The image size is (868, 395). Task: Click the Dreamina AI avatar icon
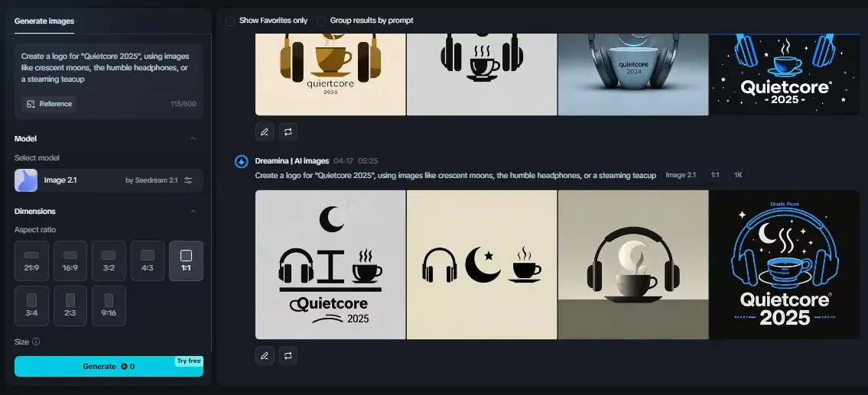[241, 161]
